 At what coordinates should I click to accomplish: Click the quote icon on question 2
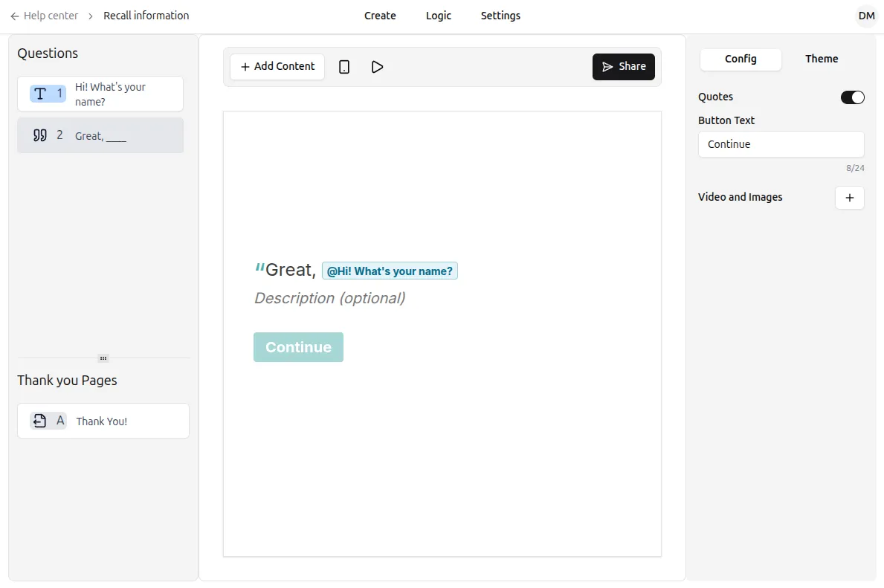(x=40, y=135)
